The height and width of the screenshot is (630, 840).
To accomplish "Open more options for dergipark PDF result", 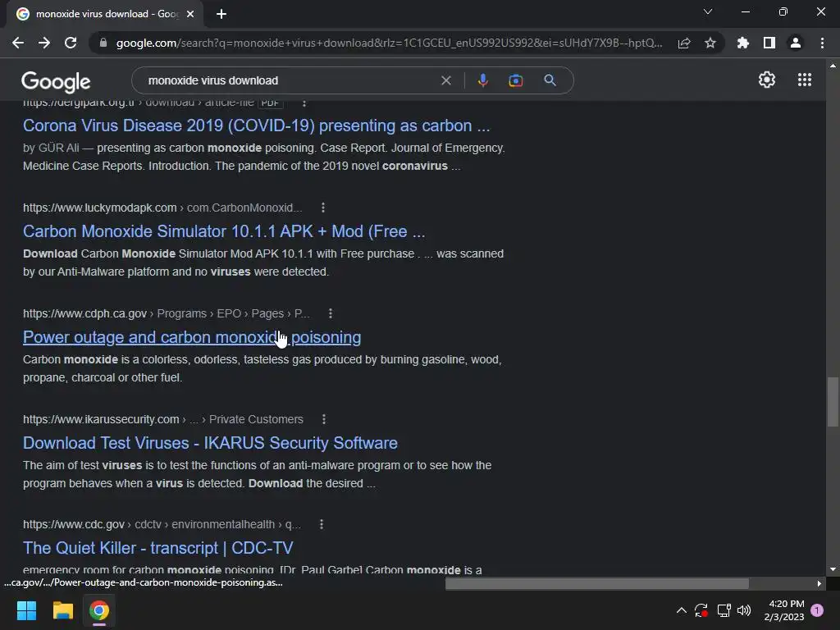I will (x=304, y=103).
